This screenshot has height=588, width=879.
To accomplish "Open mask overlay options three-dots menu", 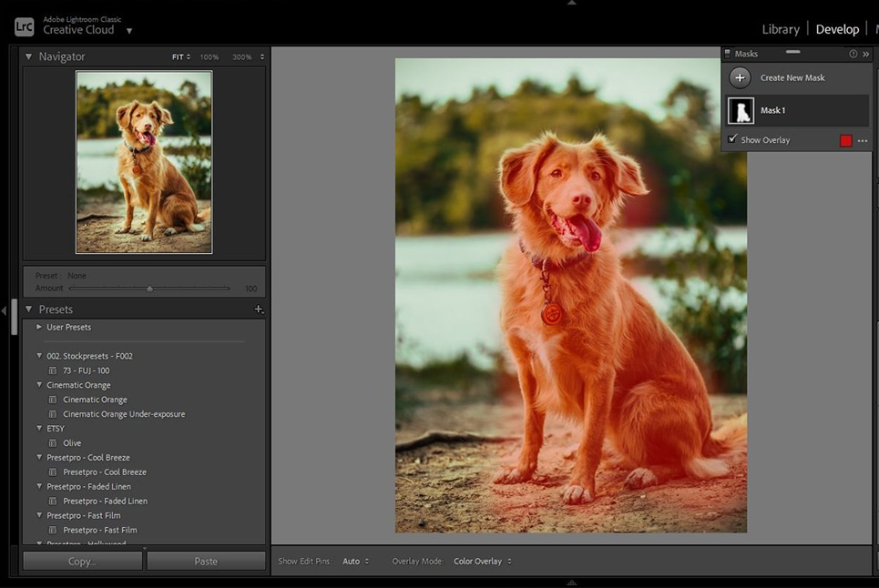I will click(x=863, y=141).
